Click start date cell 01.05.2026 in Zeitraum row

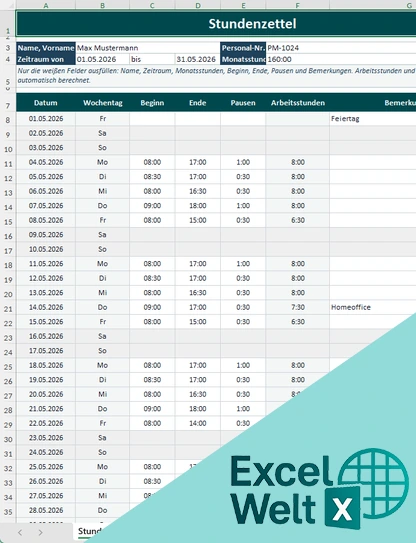point(103,59)
